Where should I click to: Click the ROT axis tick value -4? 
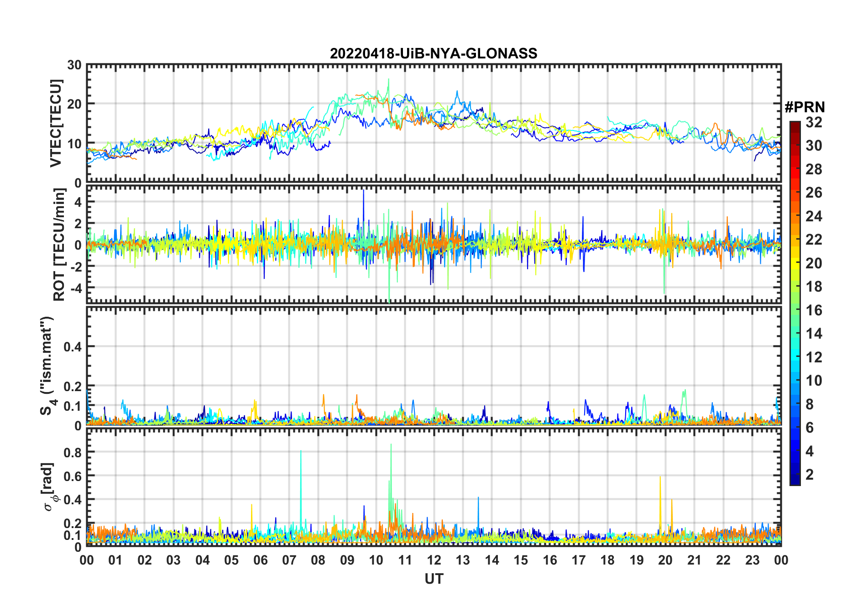(x=76, y=288)
